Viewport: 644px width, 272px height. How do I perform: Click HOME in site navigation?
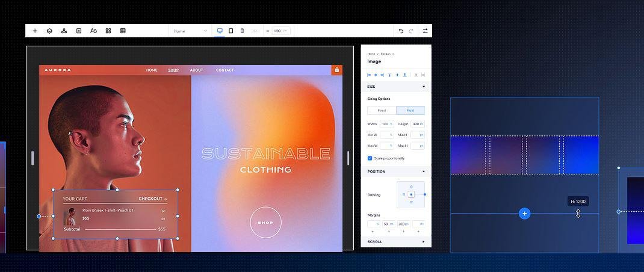pyautogui.click(x=152, y=70)
